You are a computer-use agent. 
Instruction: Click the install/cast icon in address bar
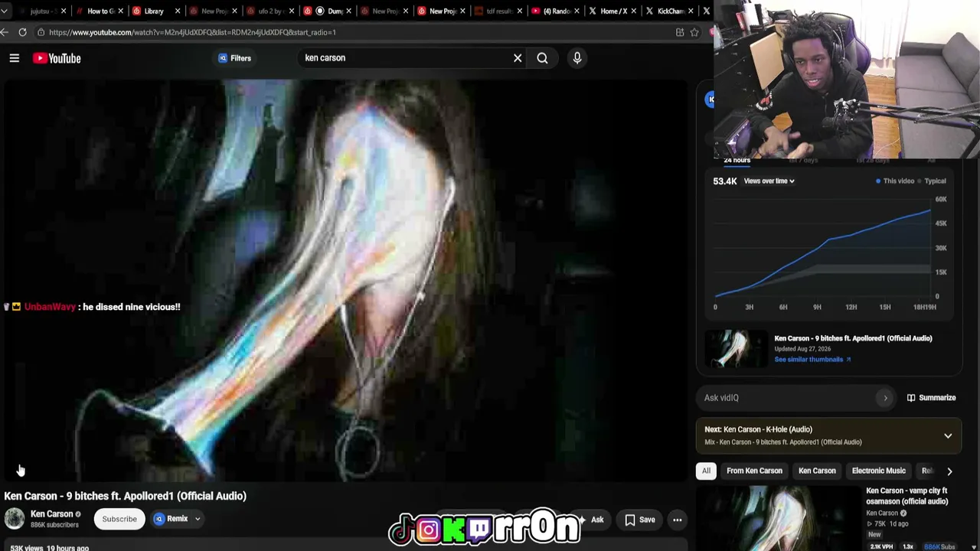[680, 32]
